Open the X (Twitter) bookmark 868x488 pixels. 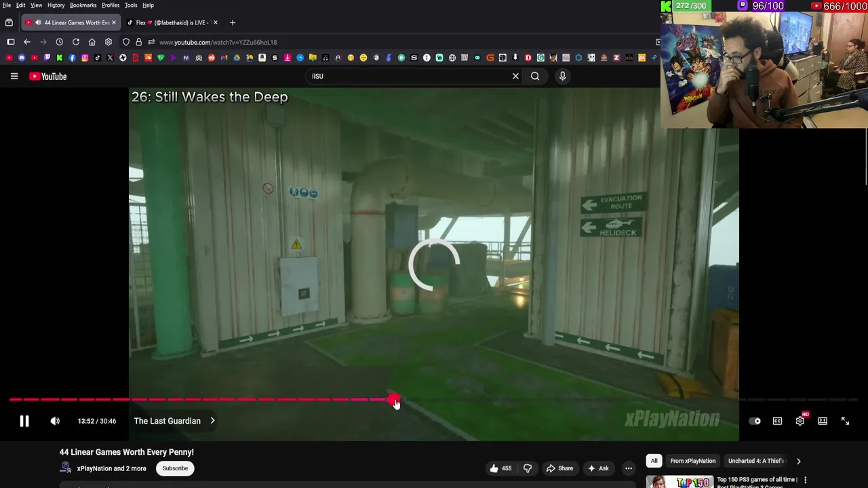tap(110, 58)
